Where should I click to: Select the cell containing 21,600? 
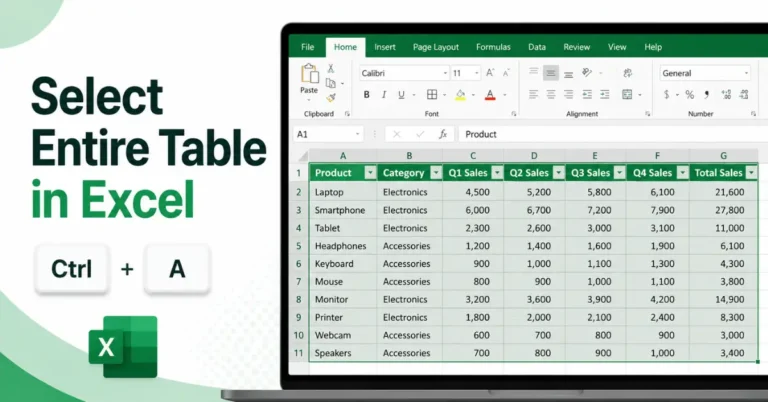click(x=723, y=192)
